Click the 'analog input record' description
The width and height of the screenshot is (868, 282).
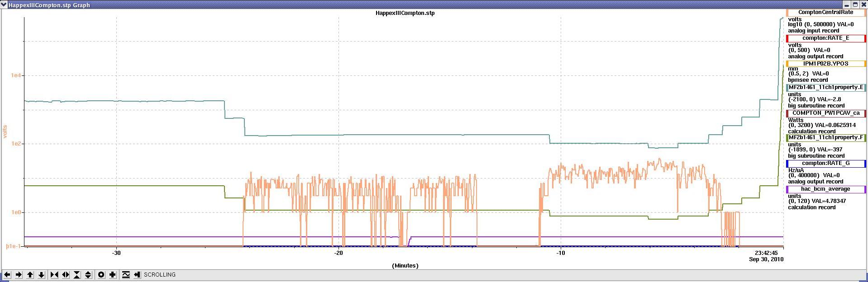813,31
